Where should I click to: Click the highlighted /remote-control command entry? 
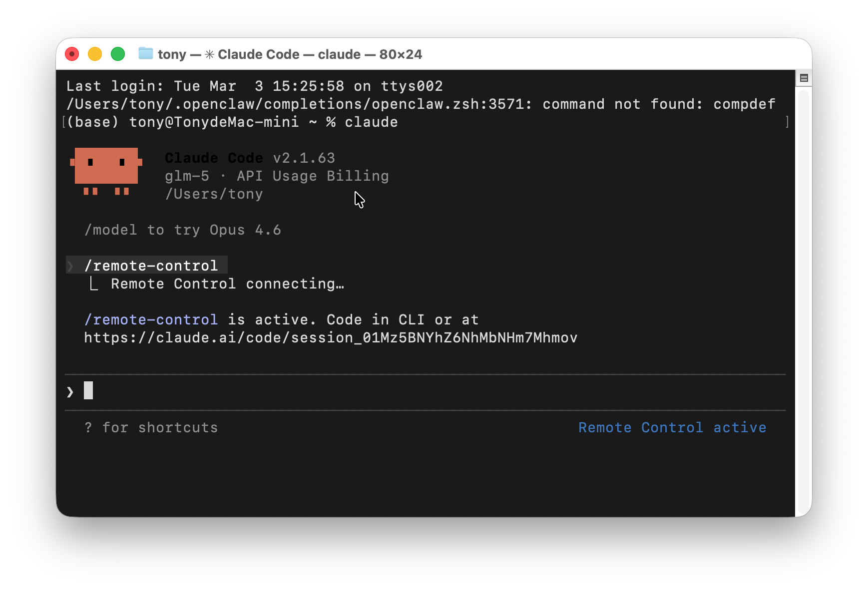[151, 266]
